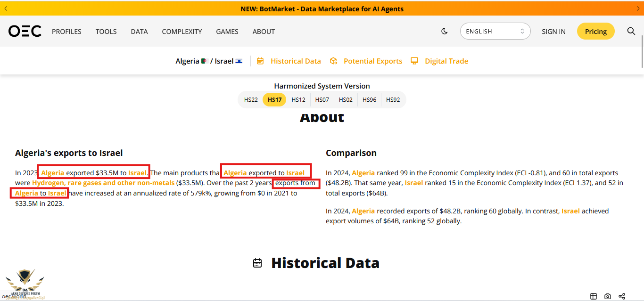Open the search magnifier icon

631,31
